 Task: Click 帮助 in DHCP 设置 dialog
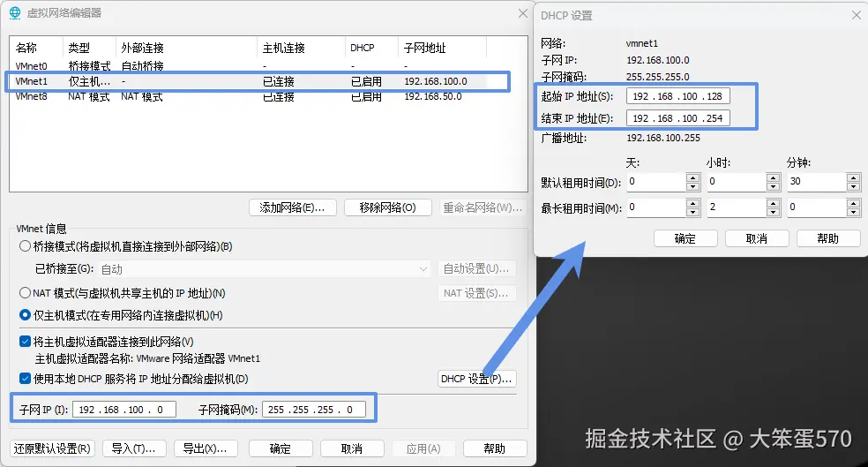(828, 238)
